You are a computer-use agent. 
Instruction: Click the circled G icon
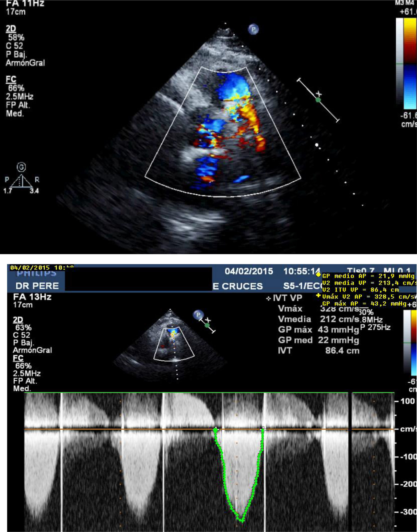(21, 167)
